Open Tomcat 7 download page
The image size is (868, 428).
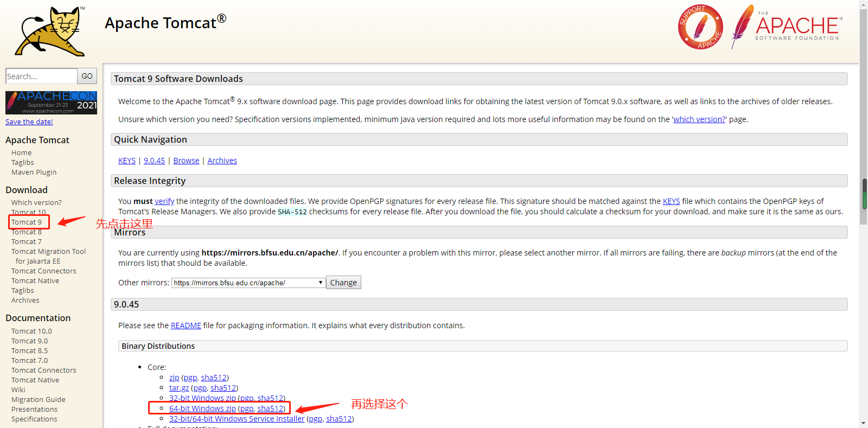coord(27,242)
